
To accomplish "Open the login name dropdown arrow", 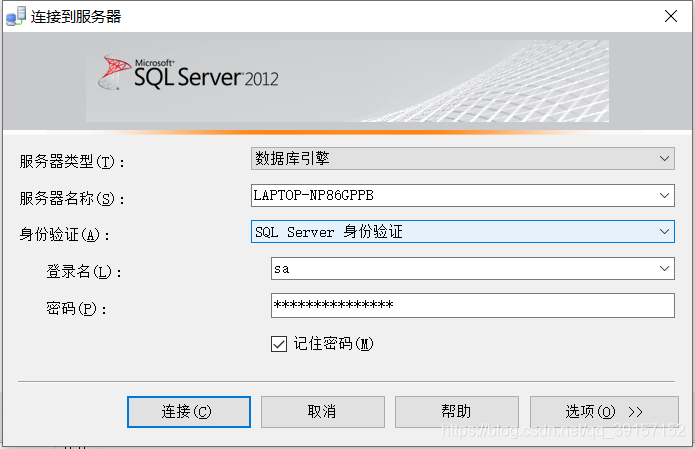I will coord(664,269).
